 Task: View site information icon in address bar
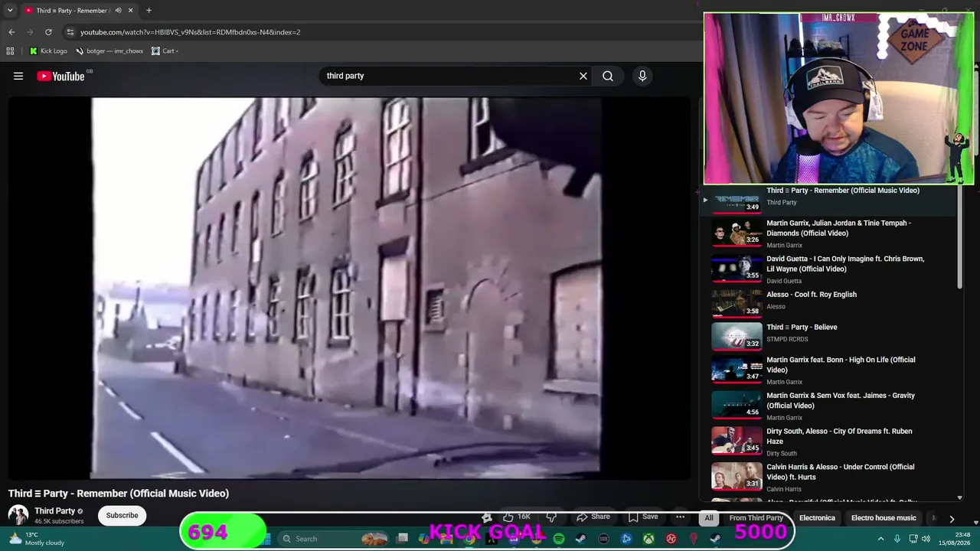(70, 32)
